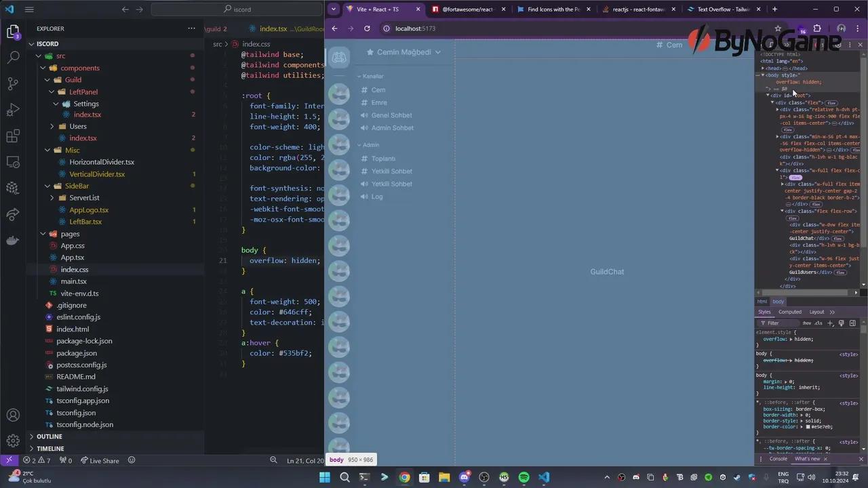Image resolution: width=868 pixels, height=488 pixels.
Task: Open package.json in Explorer
Action: 77,353
